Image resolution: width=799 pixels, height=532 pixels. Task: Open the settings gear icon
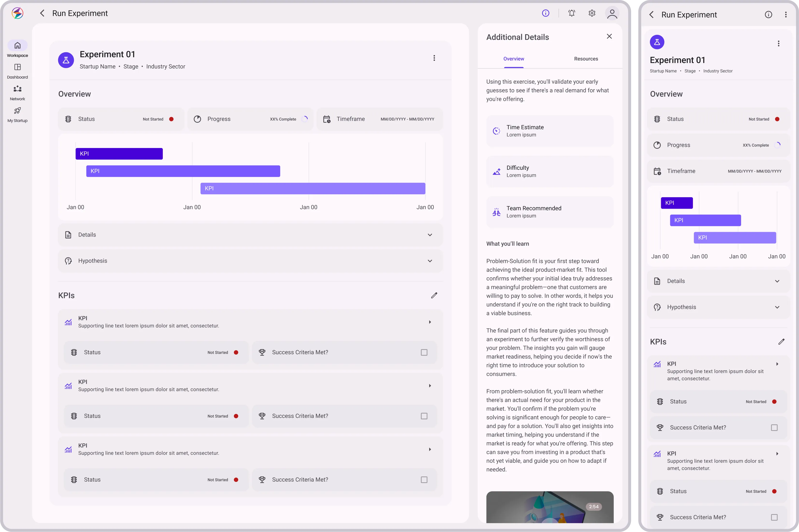592,13
